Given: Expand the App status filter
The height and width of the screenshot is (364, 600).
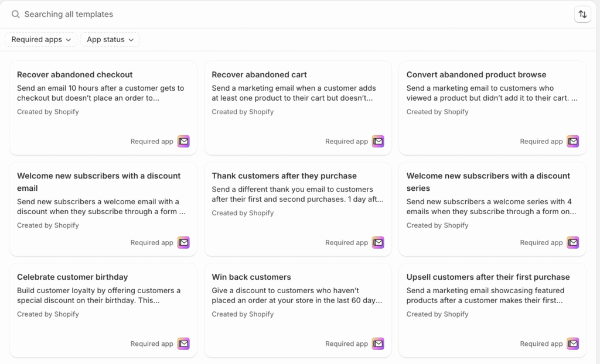Looking at the screenshot, I should pos(110,40).
